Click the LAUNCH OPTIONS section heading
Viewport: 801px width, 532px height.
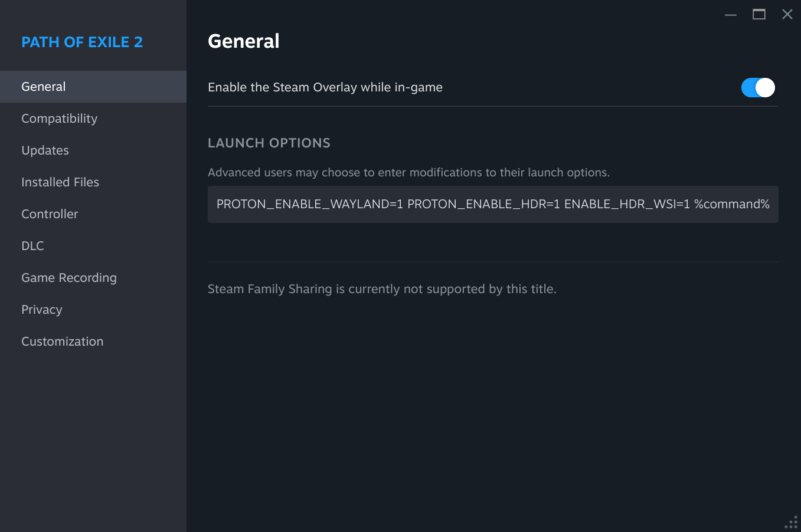coord(269,143)
